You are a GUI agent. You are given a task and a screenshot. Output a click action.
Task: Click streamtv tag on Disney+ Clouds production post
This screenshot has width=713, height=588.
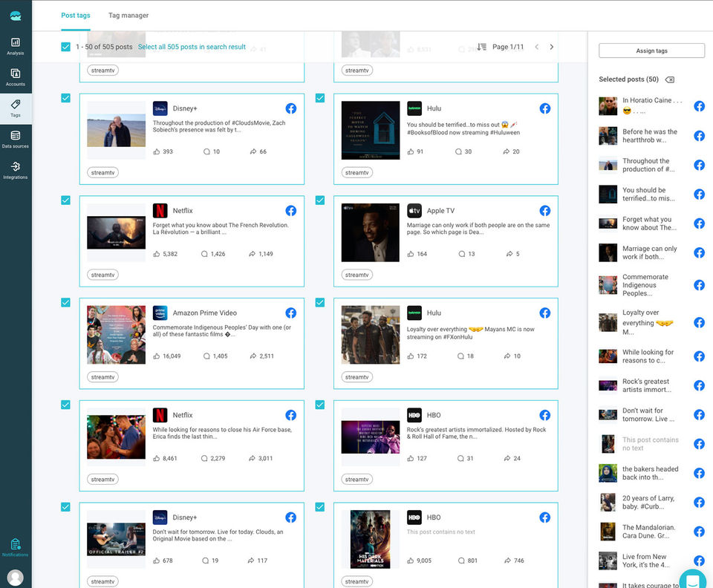tap(102, 173)
